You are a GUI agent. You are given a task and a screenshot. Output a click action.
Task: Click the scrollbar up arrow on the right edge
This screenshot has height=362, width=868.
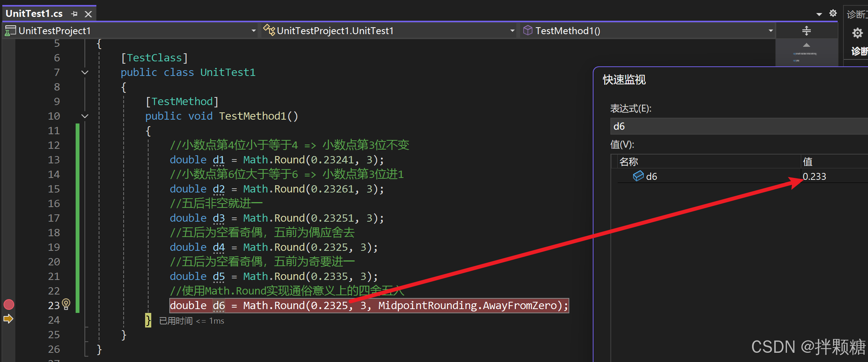click(807, 46)
